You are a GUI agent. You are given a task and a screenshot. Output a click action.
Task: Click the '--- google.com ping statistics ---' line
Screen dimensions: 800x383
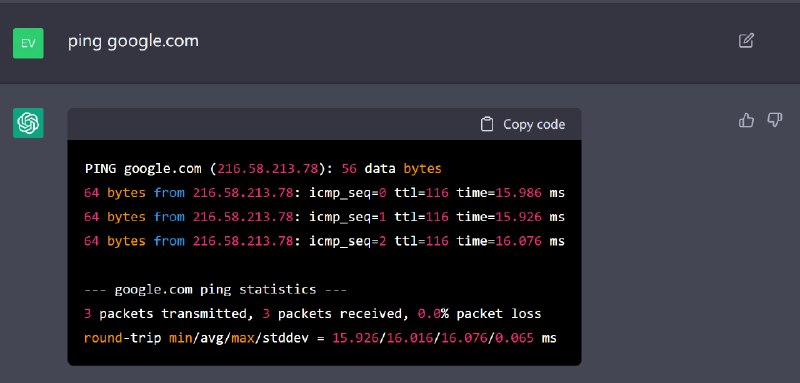click(215, 290)
